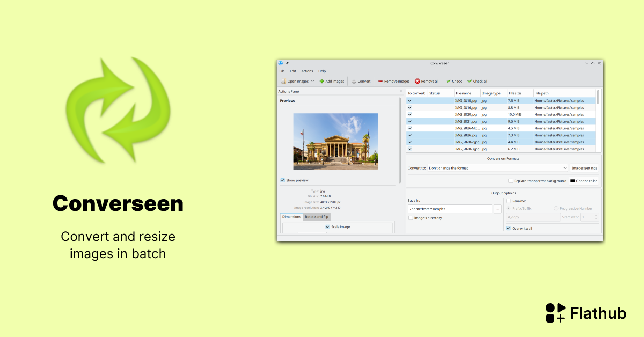The height and width of the screenshot is (337, 644).
Task: Click the browse button beside Save in field
Action: pyautogui.click(x=497, y=209)
